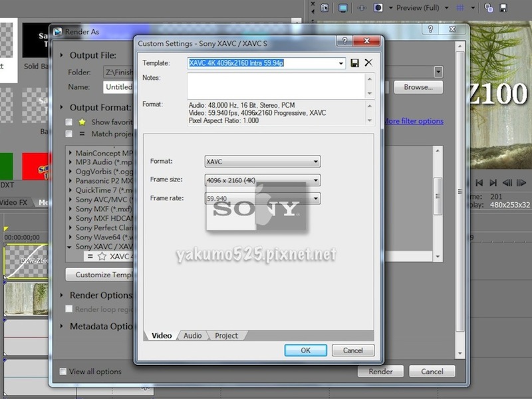The width and height of the screenshot is (532, 399).
Task: Open the Folder history dropdown in Render As
Action: [438, 72]
